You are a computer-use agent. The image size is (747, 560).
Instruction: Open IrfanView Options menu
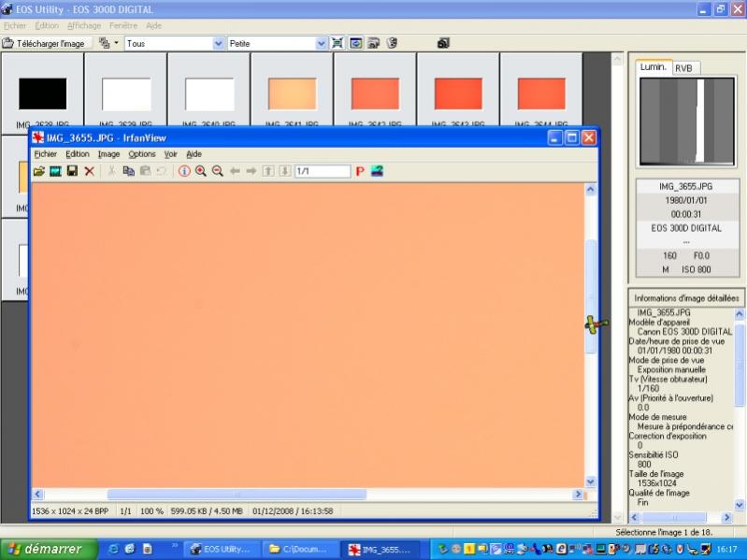pyautogui.click(x=142, y=154)
